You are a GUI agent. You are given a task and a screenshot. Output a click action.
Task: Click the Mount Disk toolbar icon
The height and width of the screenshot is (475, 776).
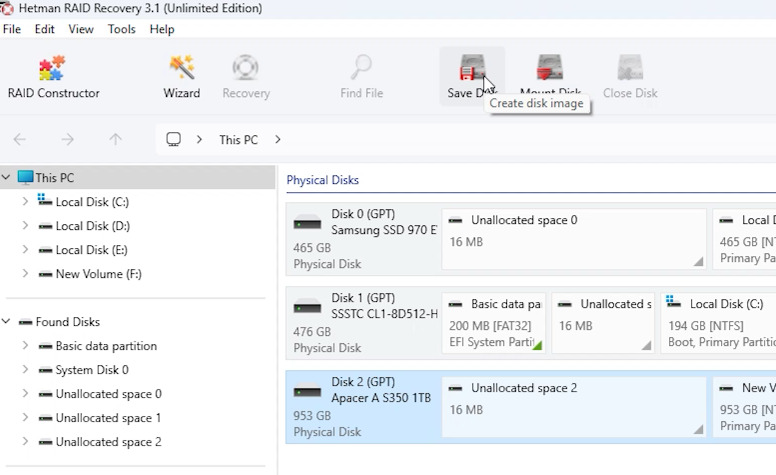[x=550, y=68]
